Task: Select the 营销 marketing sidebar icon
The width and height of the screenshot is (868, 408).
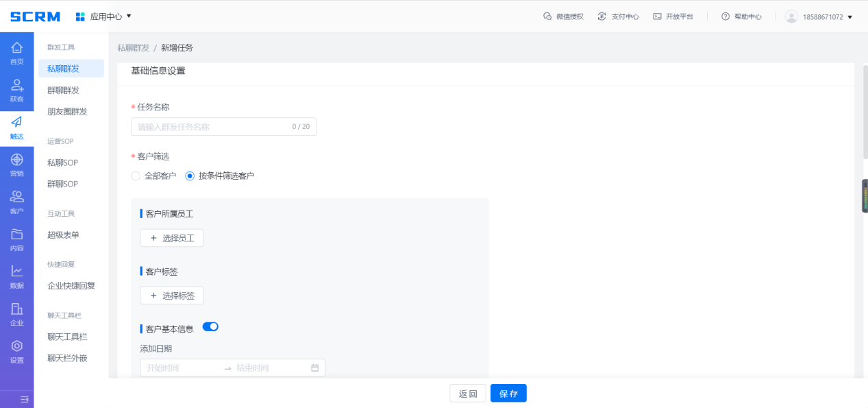Action: point(16,165)
